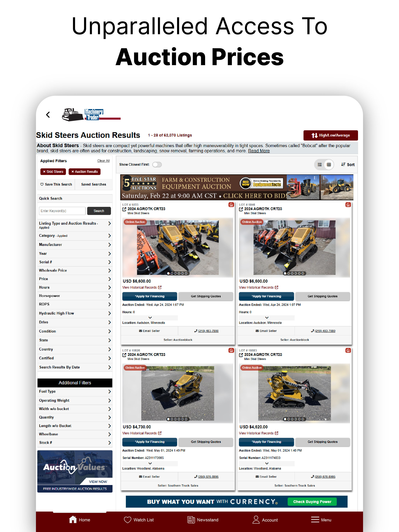The height and width of the screenshot is (532, 399).
Task: Expand the Country filter
Action: click(75, 349)
